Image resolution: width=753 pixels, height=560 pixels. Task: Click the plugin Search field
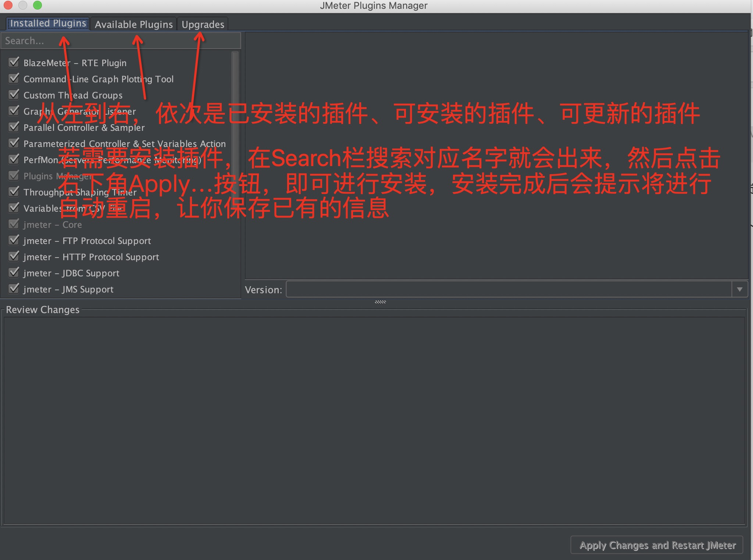[x=121, y=41]
